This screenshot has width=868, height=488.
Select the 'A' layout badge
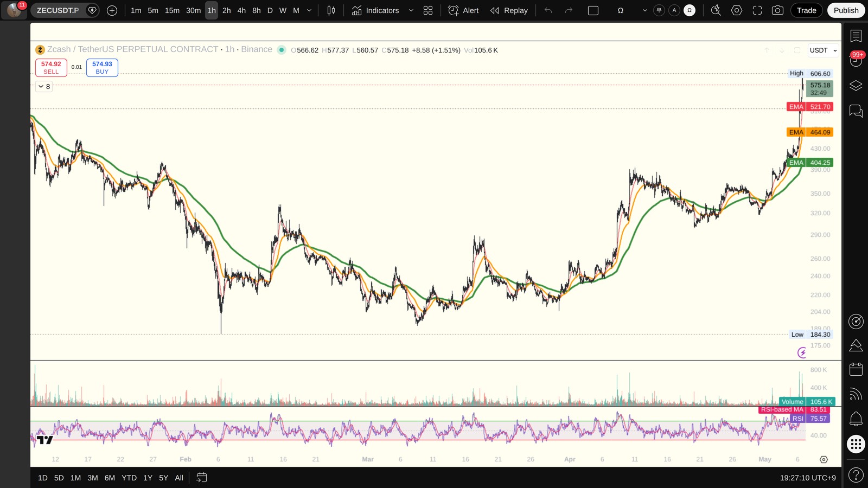point(674,10)
